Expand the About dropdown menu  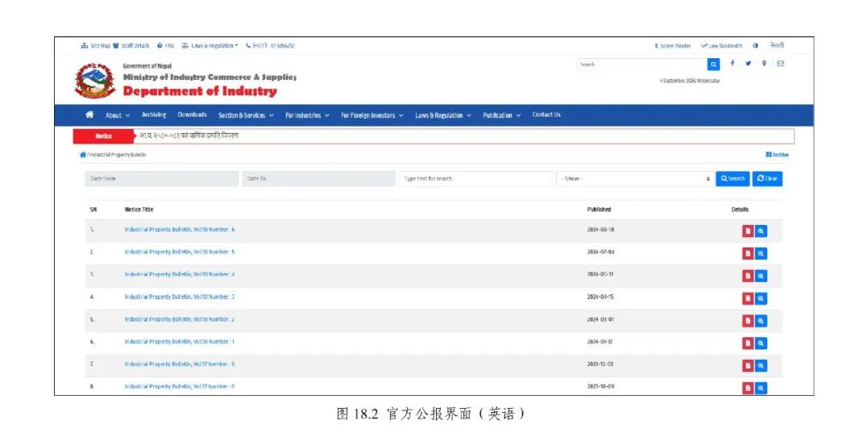[x=117, y=115]
